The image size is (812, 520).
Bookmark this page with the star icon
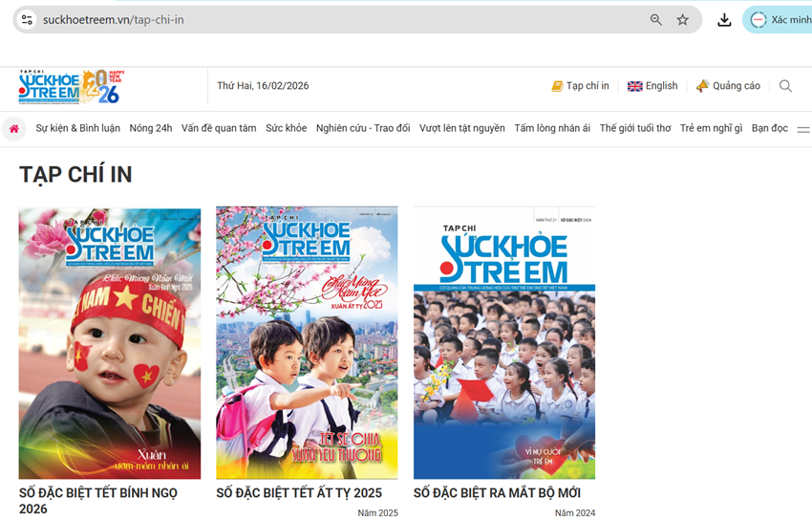coord(682,20)
